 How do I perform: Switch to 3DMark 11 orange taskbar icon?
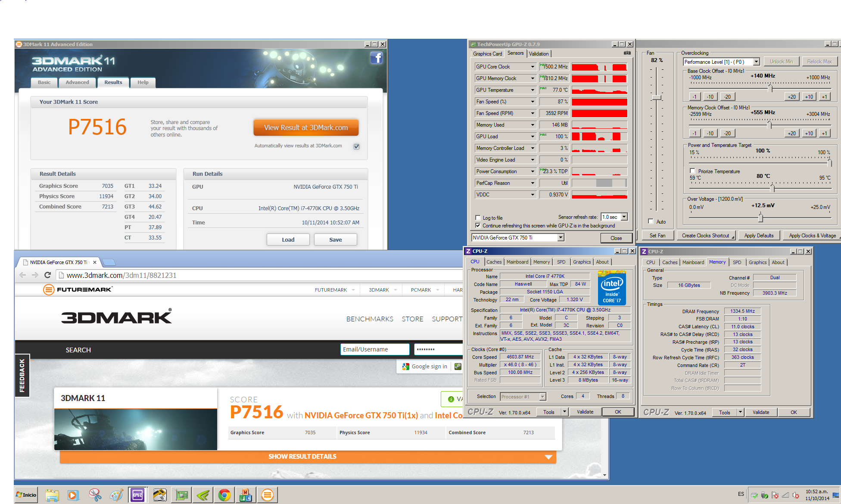coord(268,495)
